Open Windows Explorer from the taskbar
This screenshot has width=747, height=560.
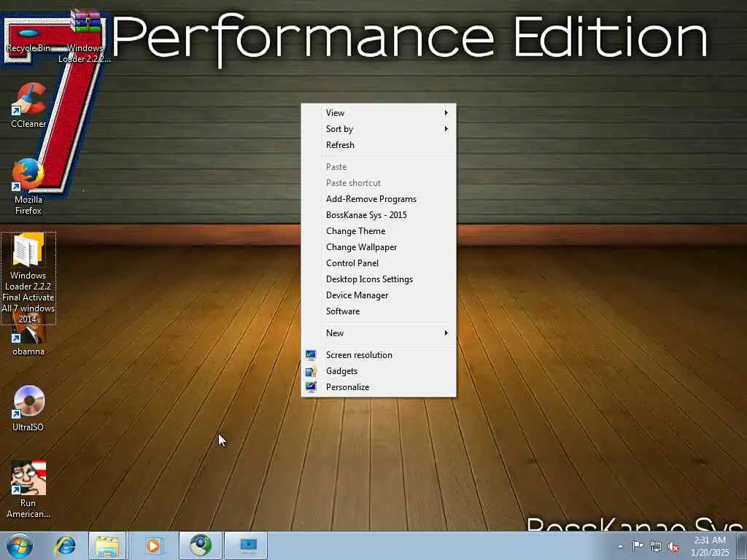[x=108, y=545]
